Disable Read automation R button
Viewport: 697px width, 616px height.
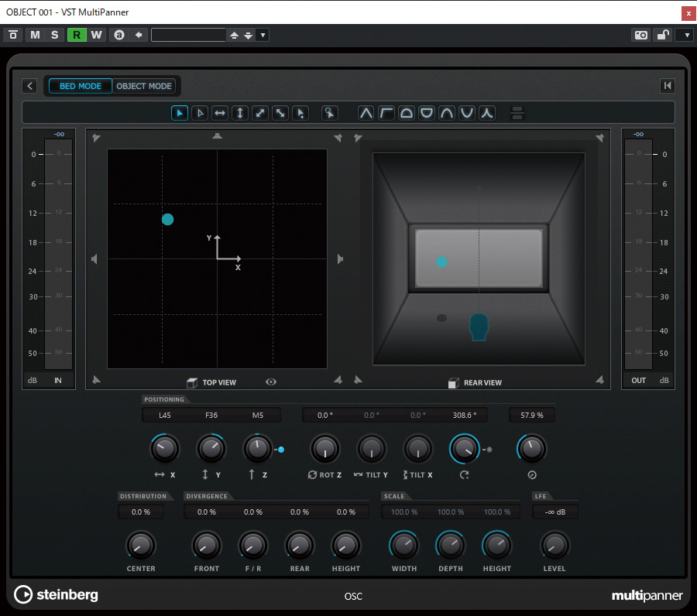point(77,35)
